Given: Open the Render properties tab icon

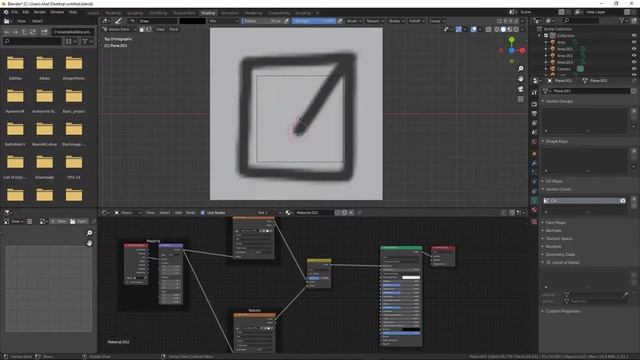Looking at the screenshot, I should point(534,104).
